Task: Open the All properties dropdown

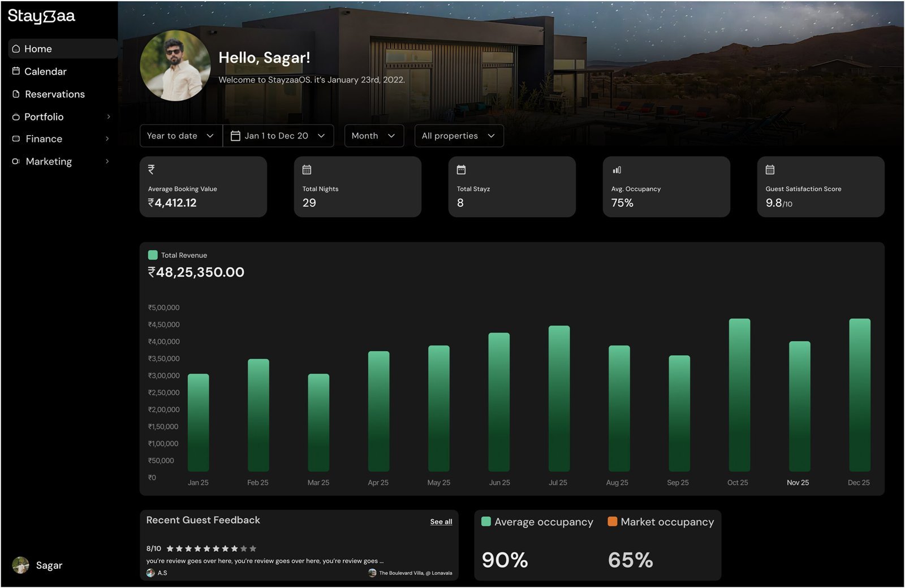Action: (x=458, y=136)
